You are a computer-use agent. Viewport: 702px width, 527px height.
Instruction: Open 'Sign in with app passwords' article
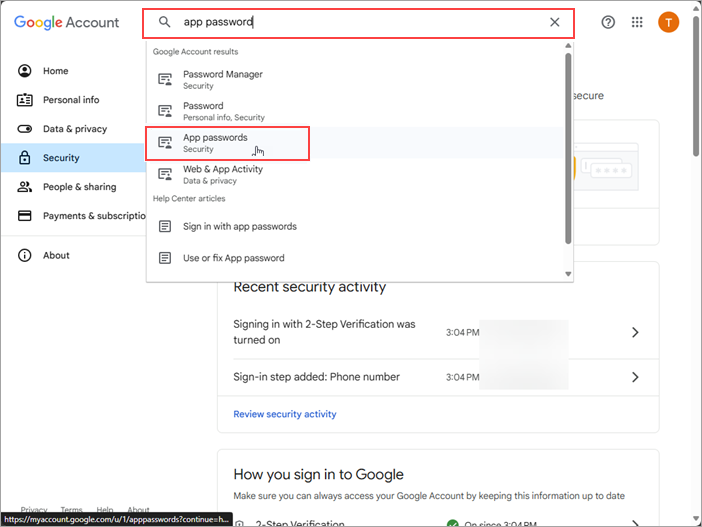click(x=240, y=226)
